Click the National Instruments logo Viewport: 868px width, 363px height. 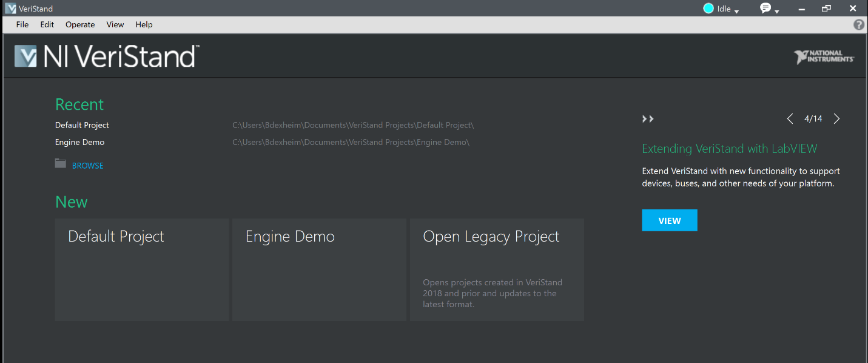click(x=824, y=58)
